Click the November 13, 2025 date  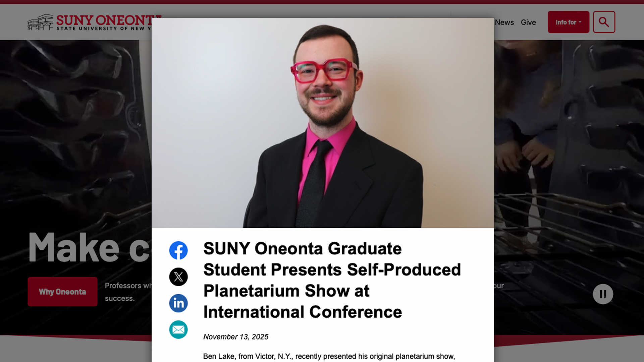click(236, 337)
